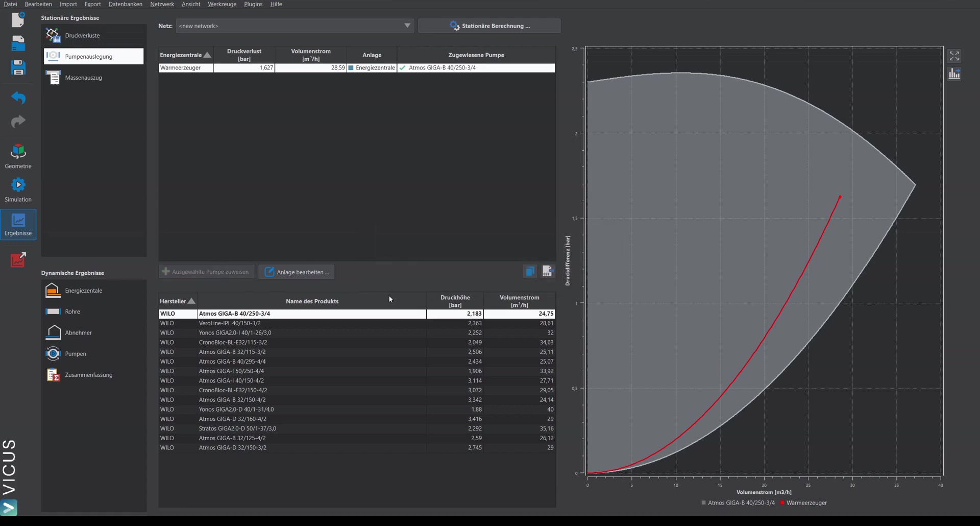Start the Stationäre Berechnung

pos(489,26)
